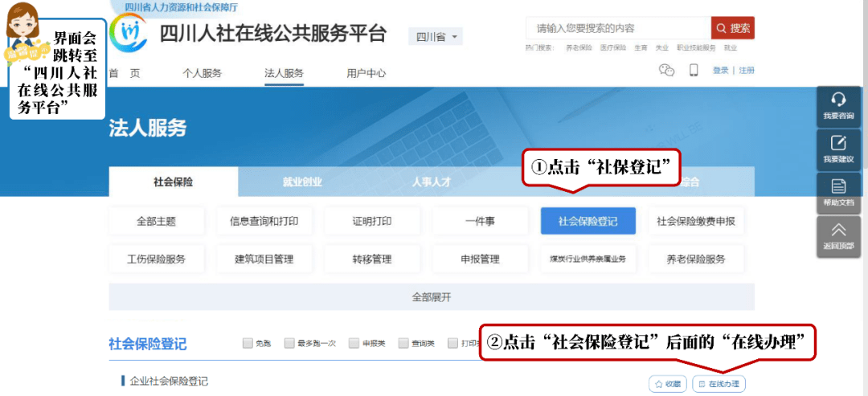Toggle the 申报类 checkbox
The height and width of the screenshot is (396, 868).
(x=354, y=344)
